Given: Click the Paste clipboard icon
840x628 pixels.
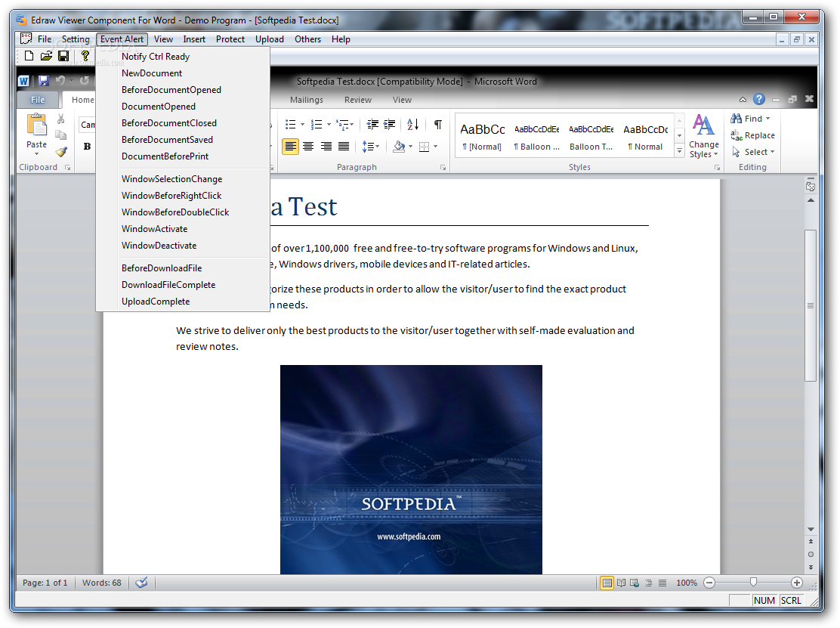Looking at the screenshot, I should point(36,125).
